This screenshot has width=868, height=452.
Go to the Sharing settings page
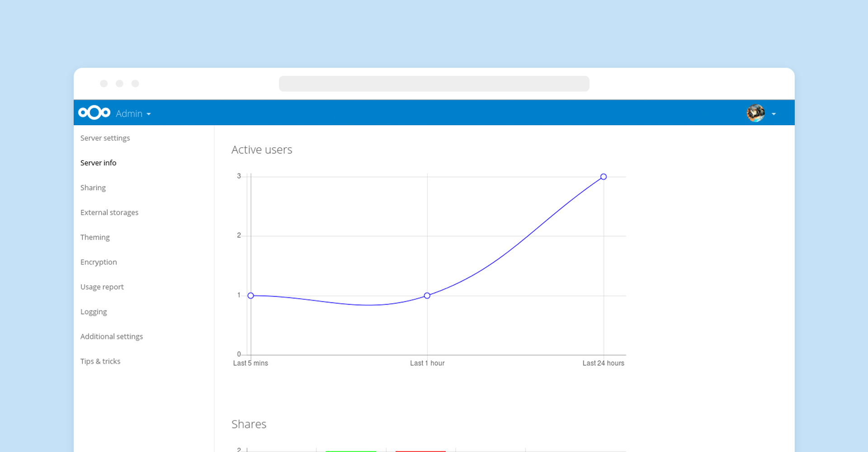point(93,188)
